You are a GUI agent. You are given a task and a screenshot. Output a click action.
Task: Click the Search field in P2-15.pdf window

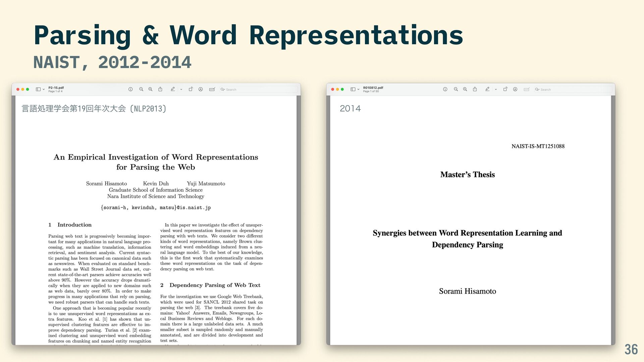[258, 89]
